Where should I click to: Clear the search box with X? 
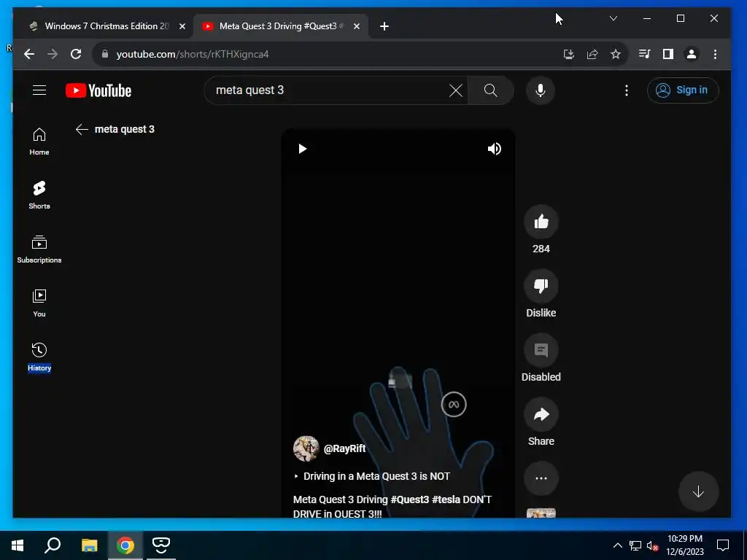(x=456, y=90)
